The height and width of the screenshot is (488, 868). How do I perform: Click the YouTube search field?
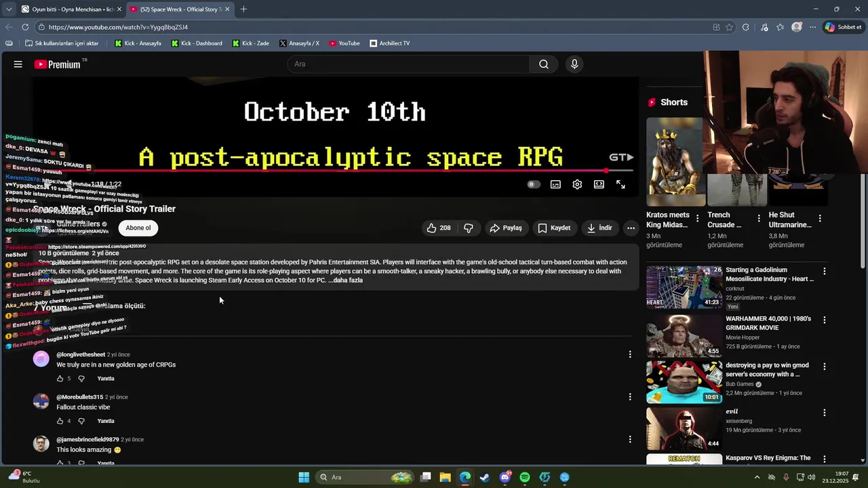tap(409, 64)
